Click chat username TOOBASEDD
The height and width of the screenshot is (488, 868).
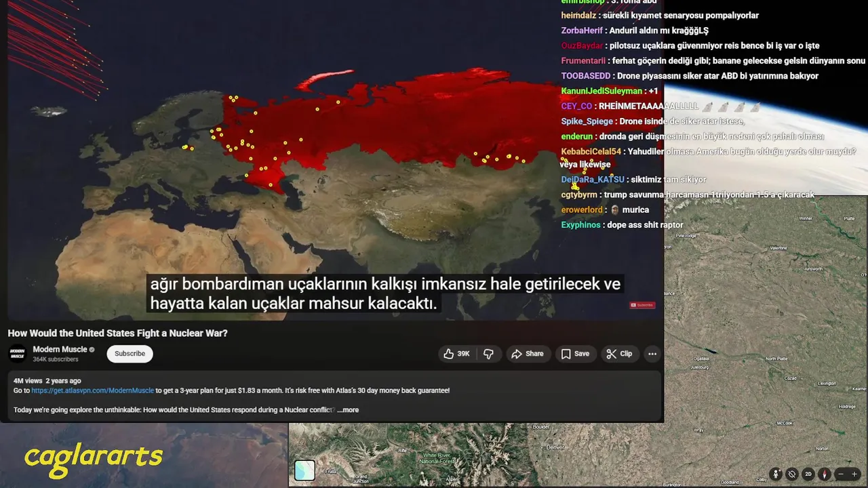[586, 76]
